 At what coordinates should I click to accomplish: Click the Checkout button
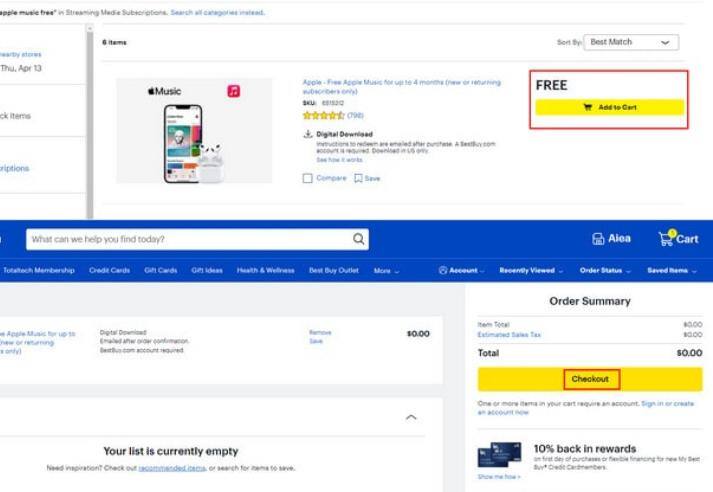click(x=590, y=379)
